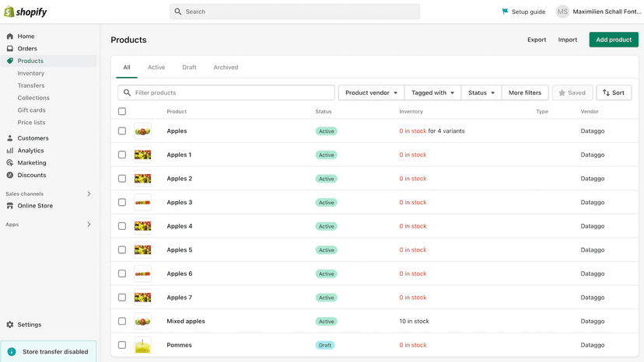Open Online Store via its storefront icon

pos(10,206)
